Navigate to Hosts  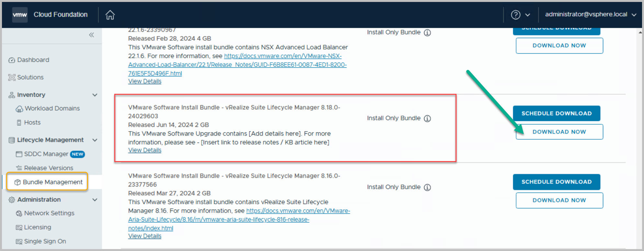[32, 123]
